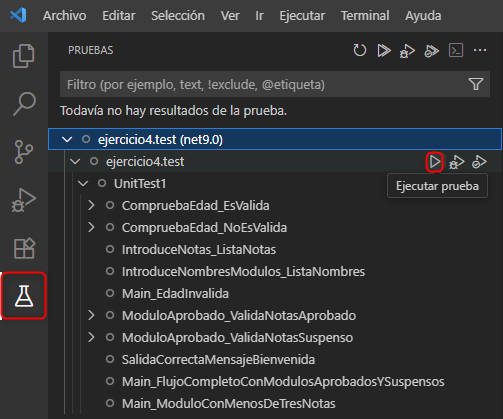Click status circle of ejercicio4.test (net9.0)
This screenshot has height=419, width=503.
[86, 139]
